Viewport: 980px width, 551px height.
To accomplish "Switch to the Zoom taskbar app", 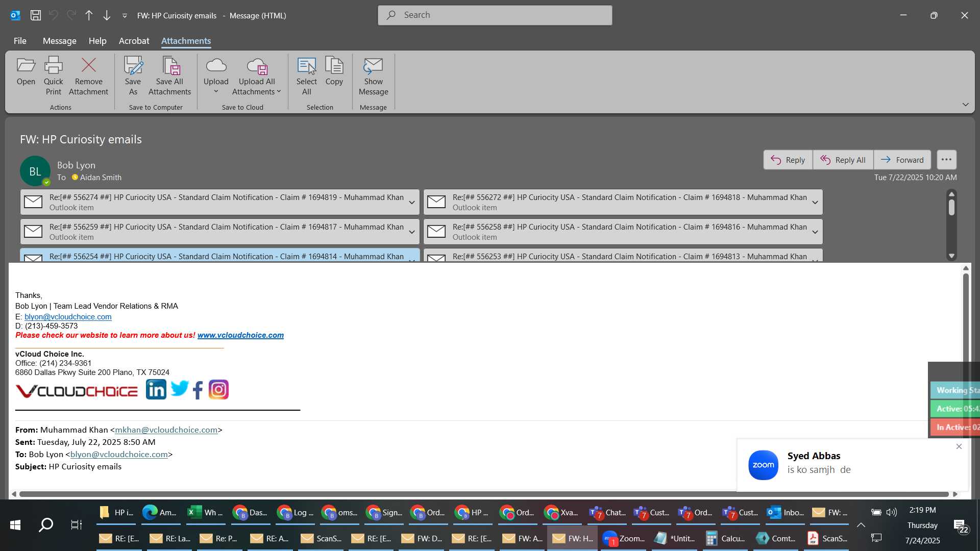I will pyautogui.click(x=623, y=538).
